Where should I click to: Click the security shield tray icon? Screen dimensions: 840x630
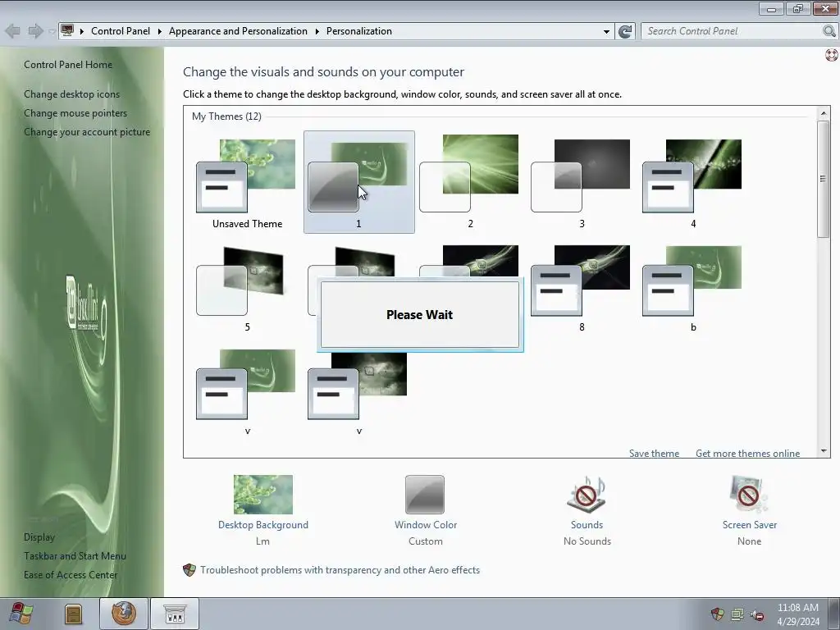[717, 614]
